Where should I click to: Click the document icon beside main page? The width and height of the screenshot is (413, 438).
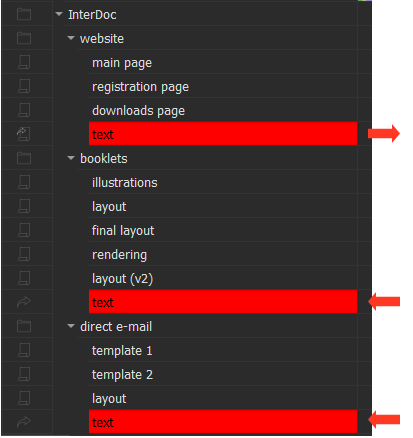pyautogui.click(x=24, y=62)
